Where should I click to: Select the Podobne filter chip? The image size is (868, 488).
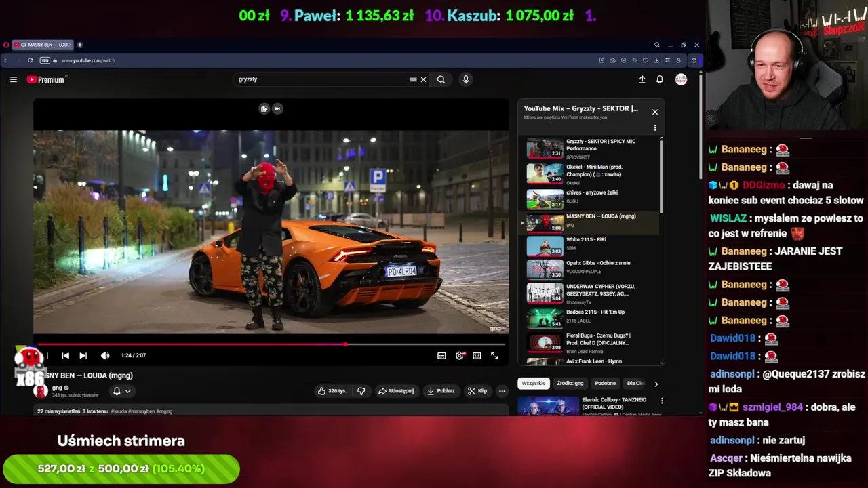(x=606, y=383)
